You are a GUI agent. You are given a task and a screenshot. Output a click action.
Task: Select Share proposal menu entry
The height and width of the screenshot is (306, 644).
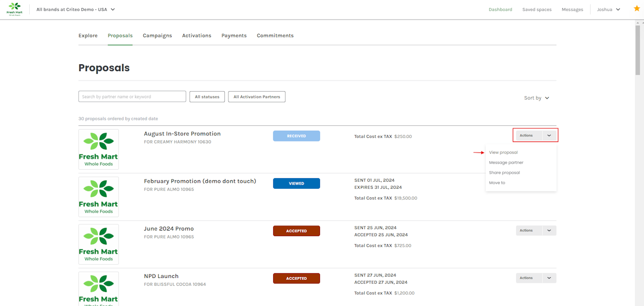point(504,173)
